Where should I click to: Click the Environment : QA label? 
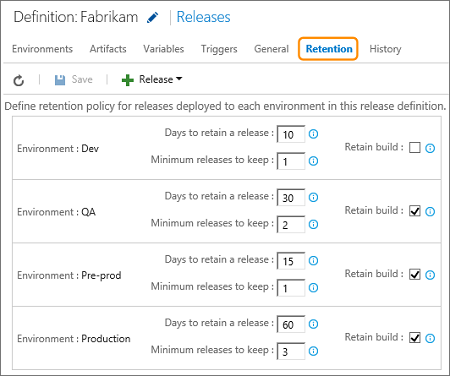click(56, 212)
